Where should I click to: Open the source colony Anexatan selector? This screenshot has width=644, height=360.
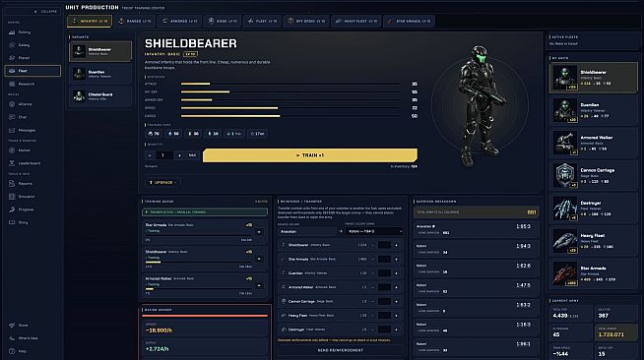tap(307, 231)
